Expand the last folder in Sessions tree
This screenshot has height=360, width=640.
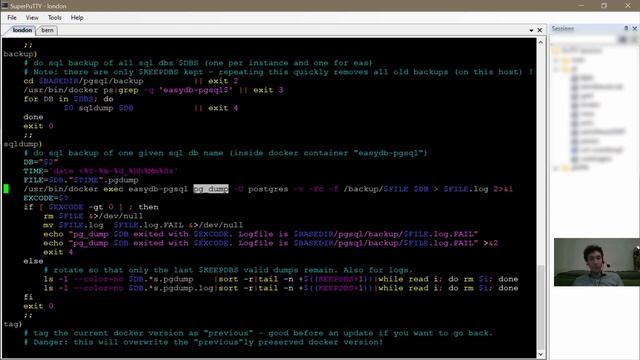(556, 168)
